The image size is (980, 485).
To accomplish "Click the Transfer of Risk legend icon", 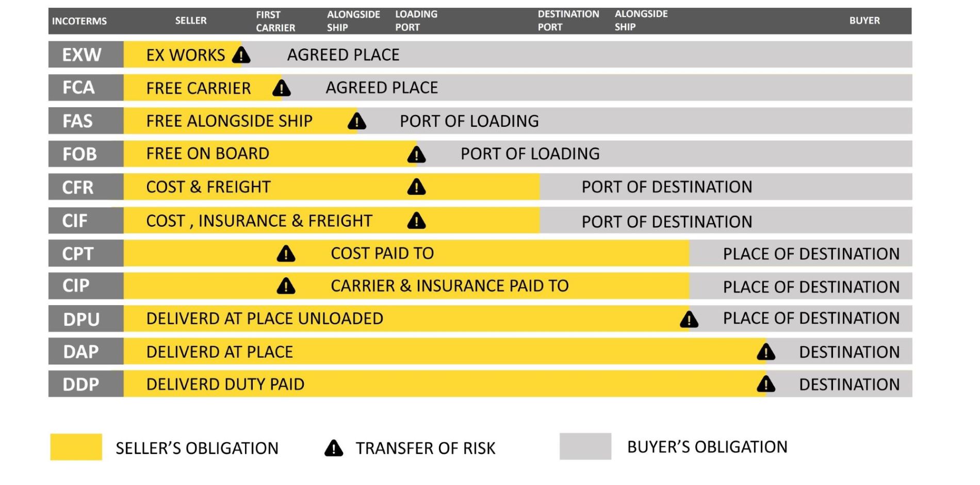I will coord(334,448).
